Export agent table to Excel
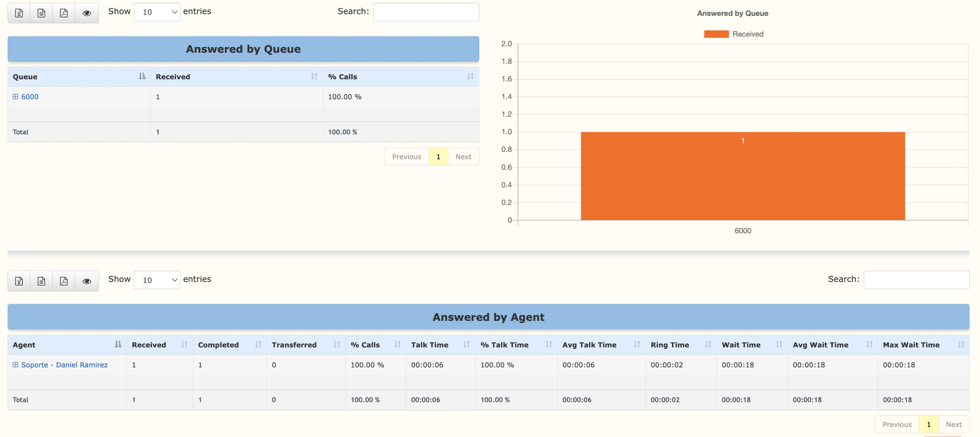 coord(19,281)
